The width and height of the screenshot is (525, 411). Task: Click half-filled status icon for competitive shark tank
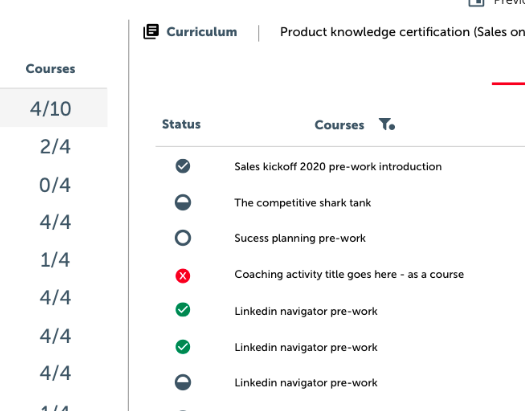(183, 202)
